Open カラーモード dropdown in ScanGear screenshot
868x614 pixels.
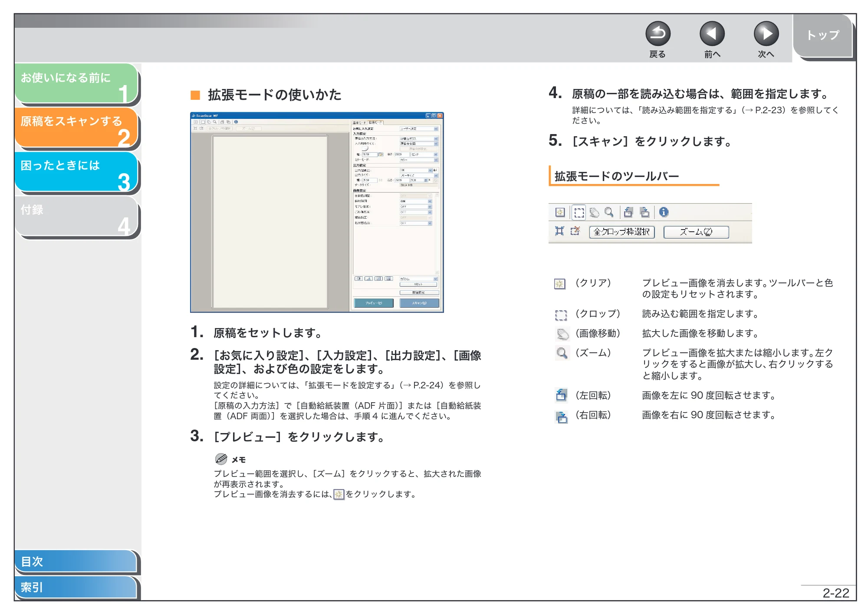pyautogui.click(x=419, y=160)
